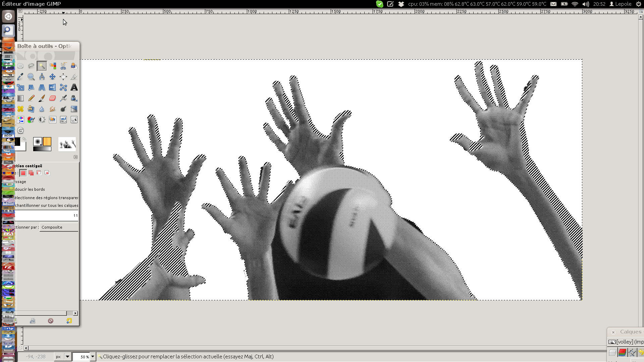Select the Pencil tool
The height and width of the screenshot is (362, 644).
(x=31, y=98)
